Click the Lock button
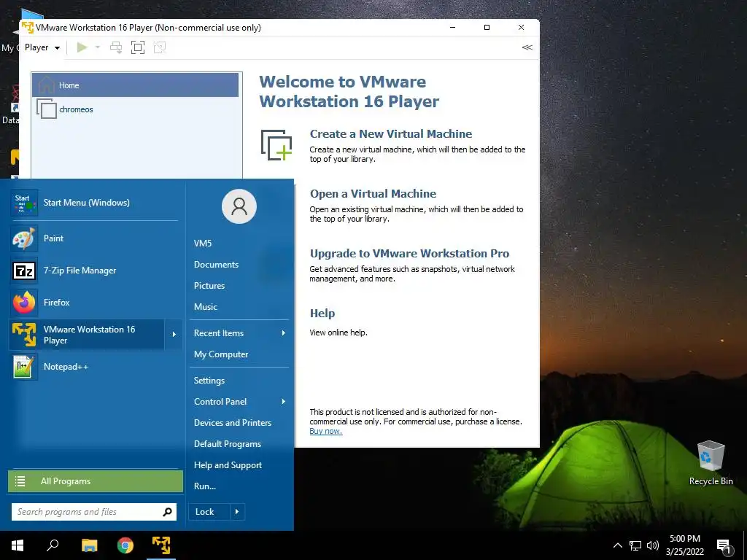 tap(209, 512)
